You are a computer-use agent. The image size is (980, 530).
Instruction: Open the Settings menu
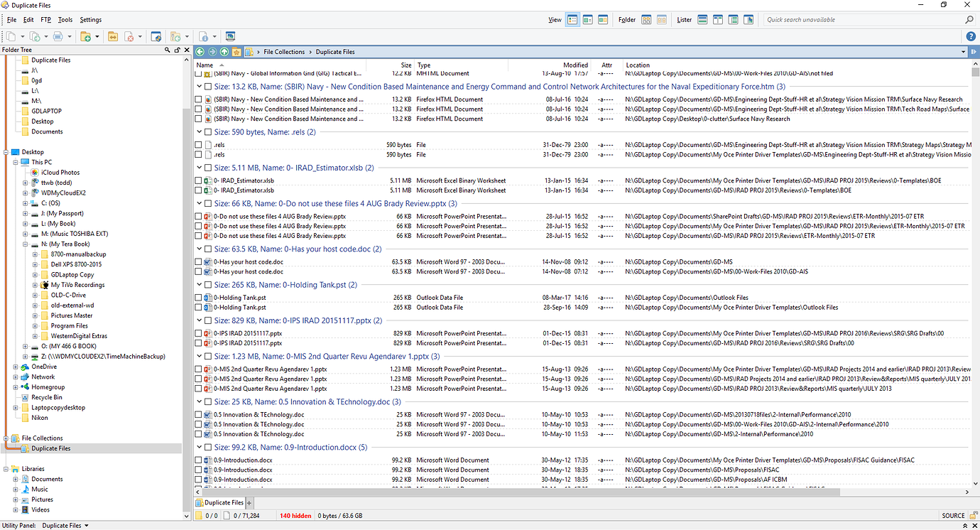(x=91, y=20)
